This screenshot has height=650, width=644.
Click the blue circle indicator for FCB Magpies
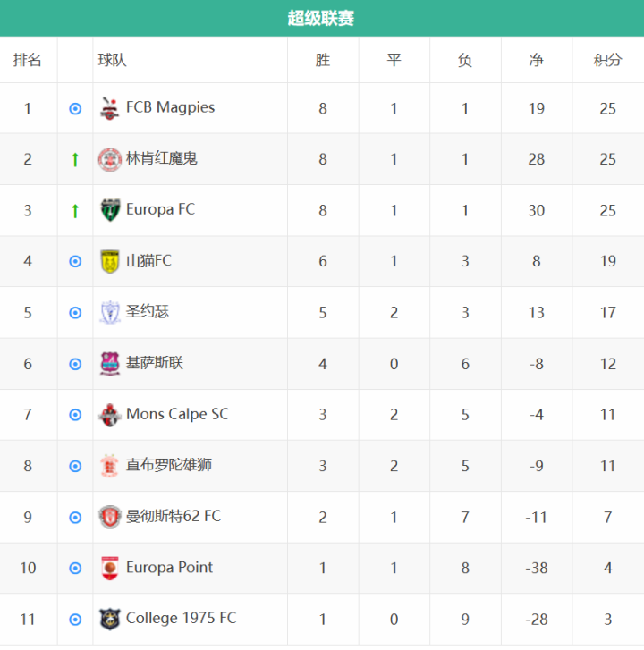point(75,108)
